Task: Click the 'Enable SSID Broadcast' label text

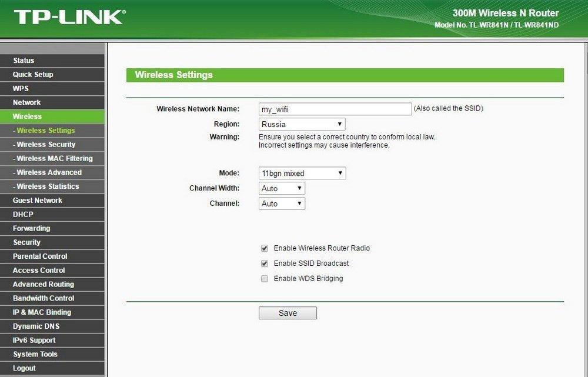Action: [311, 263]
